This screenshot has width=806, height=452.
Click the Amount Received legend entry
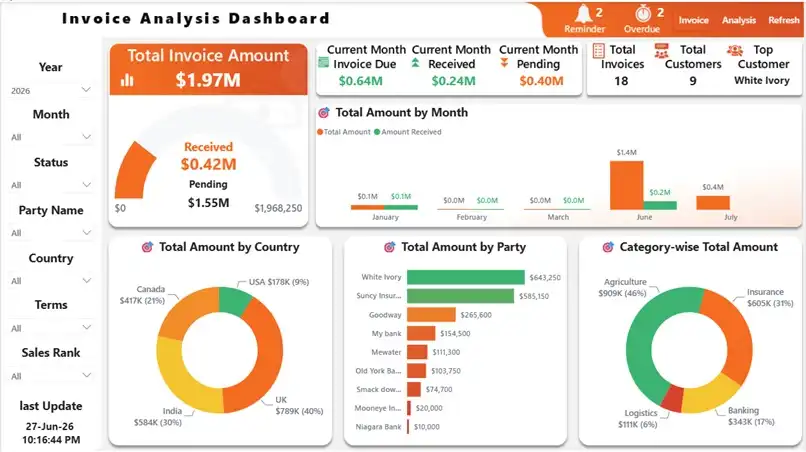[x=408, y=132]
